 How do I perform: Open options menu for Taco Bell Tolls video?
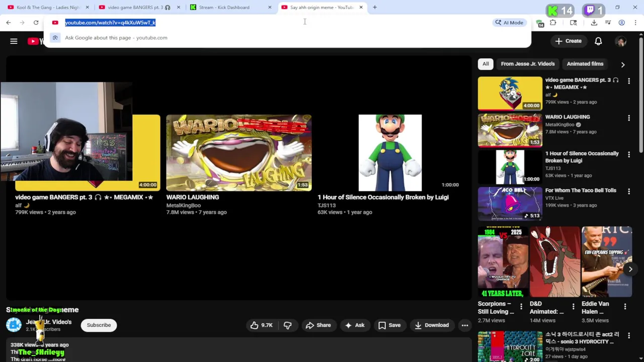628,191
